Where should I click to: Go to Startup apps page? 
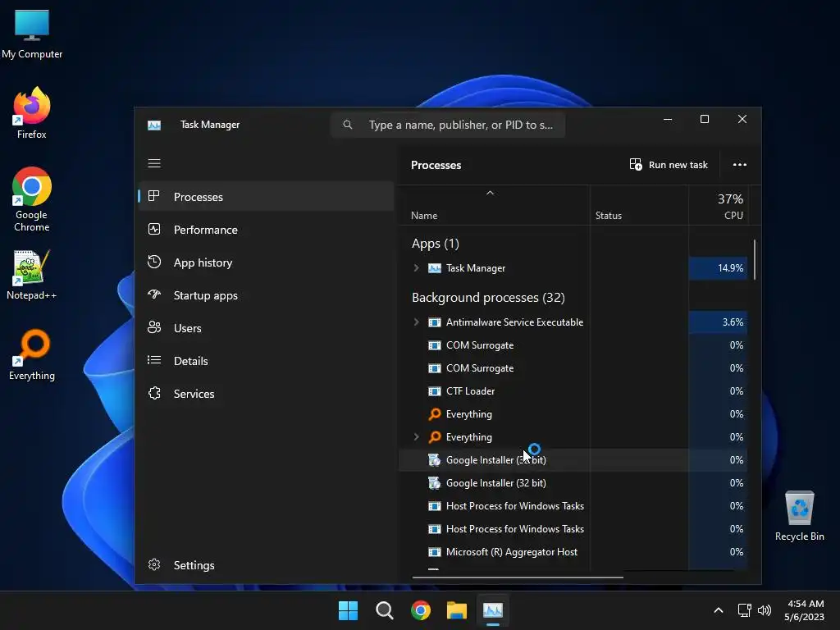tap(267, 295)
